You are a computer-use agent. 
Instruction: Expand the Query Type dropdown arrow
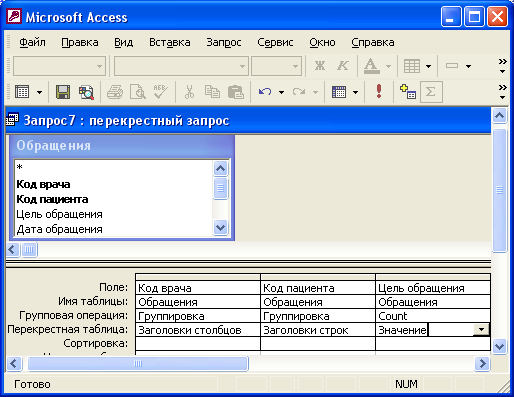[355, 92]
